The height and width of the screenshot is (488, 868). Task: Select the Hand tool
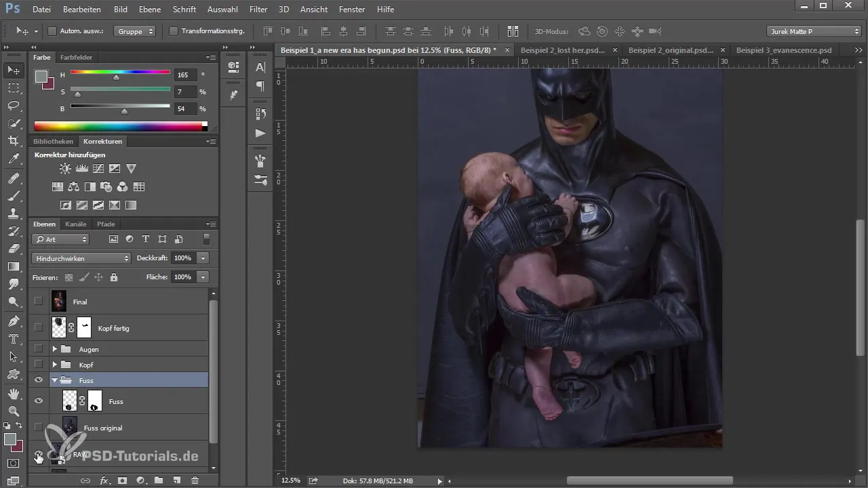[14, 394]
